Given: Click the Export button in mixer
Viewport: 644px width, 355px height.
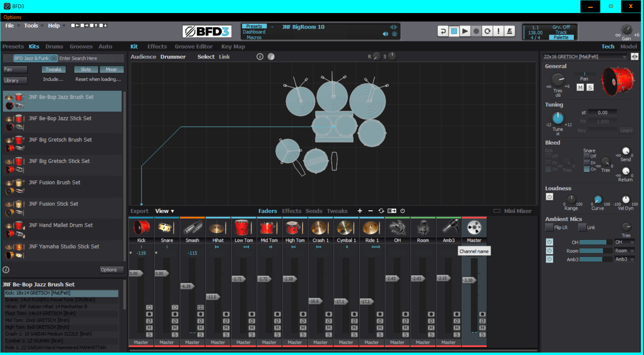Looking at the screenshot, I should (x=139, y=211).
